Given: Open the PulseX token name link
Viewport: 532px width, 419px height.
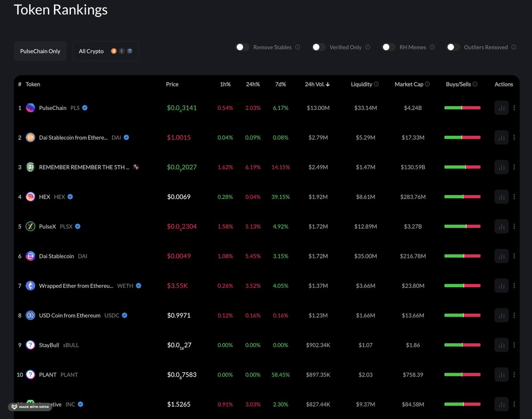Looking at the screenshot, I should pos(47,227).
